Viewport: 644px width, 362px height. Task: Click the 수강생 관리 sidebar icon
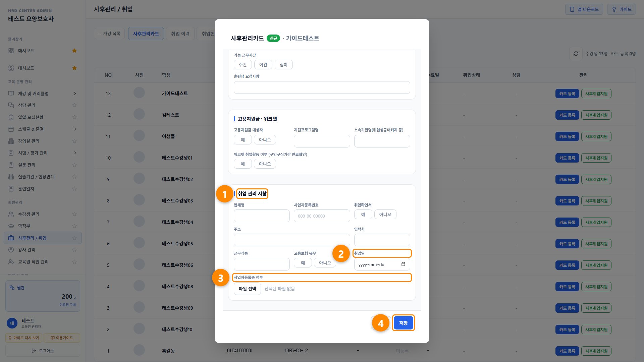coord(11,214)
